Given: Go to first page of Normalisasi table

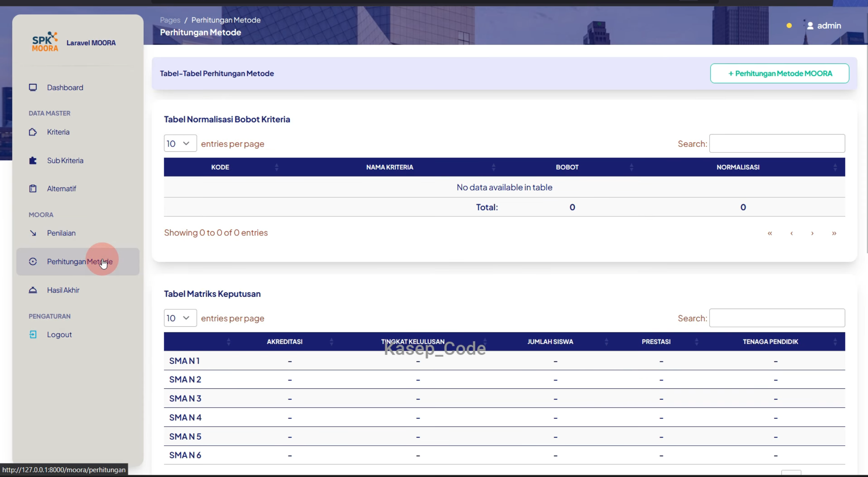Looking at the screenshot, I should click(x=770, y=233).
